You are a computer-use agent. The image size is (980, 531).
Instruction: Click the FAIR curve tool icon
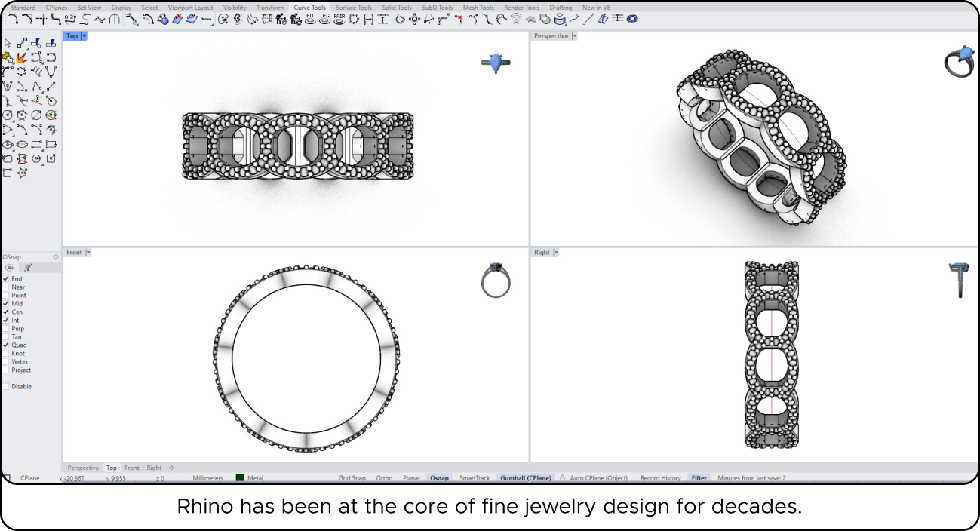click(339, 19)
